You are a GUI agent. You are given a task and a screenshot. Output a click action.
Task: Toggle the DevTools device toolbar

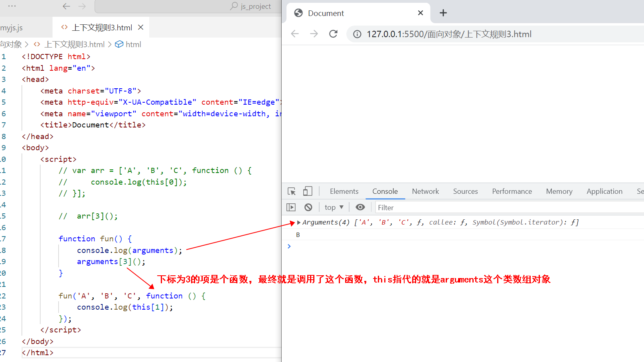point(307,191)
